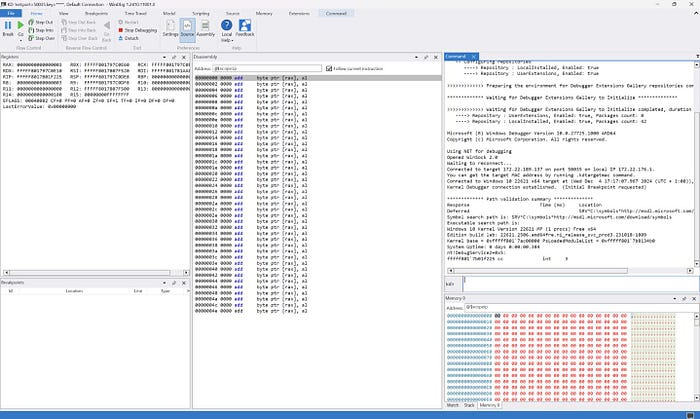
Task: Select the first highlighted disassembly line
Action: pos(317,78)
